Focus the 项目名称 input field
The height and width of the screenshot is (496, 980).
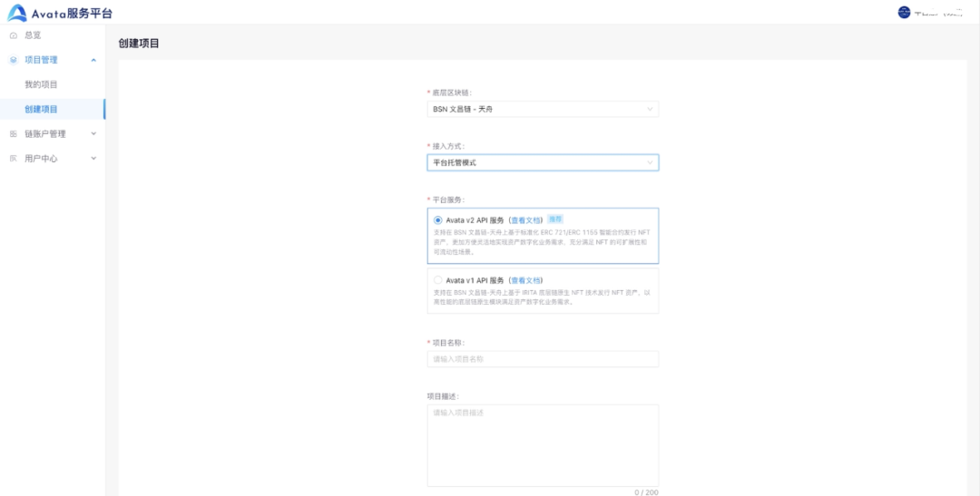[543, 359]
